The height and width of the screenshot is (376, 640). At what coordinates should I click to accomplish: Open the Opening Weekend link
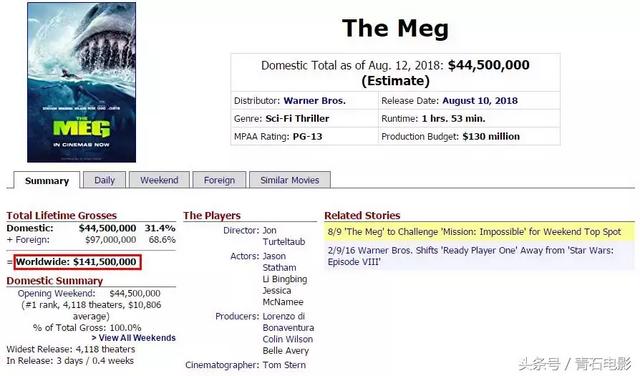click(x=56, y=294)
